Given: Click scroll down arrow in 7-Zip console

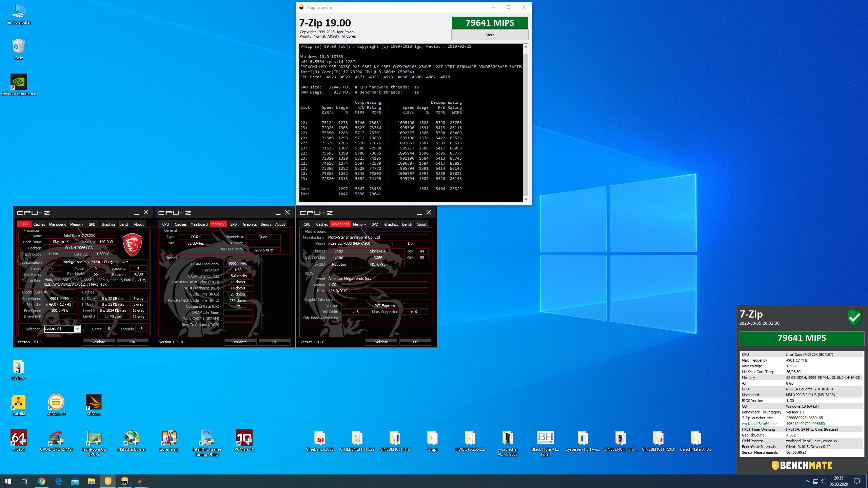Looking at the screenshot, I should (526, 199).
